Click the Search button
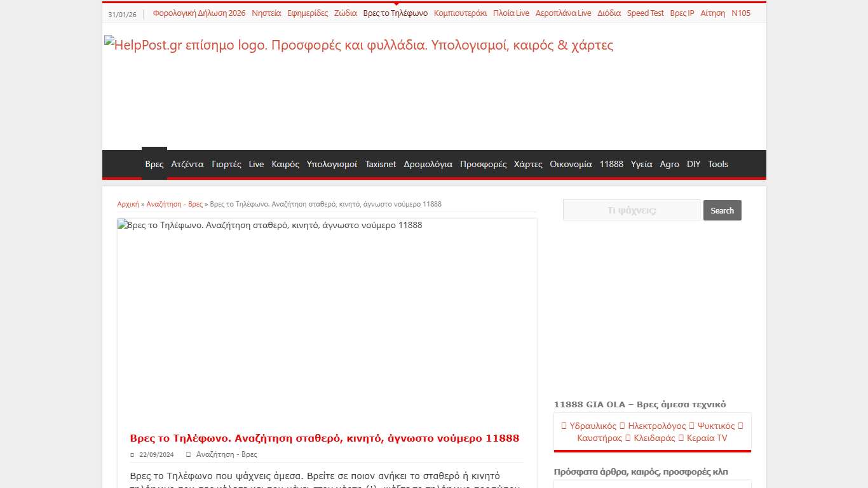868x488 pixels. click(x=722, y=210)
